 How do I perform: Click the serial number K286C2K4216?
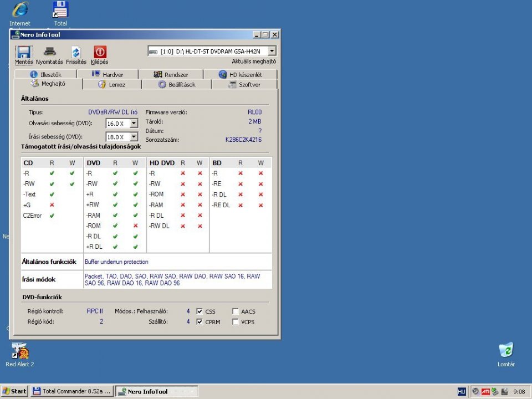click(243, 140)
